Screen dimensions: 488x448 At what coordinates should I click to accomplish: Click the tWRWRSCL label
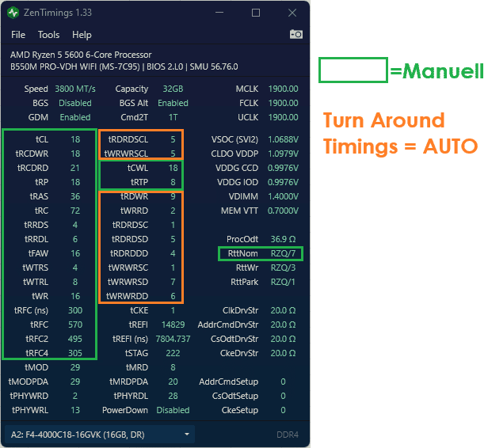[127, 154]
